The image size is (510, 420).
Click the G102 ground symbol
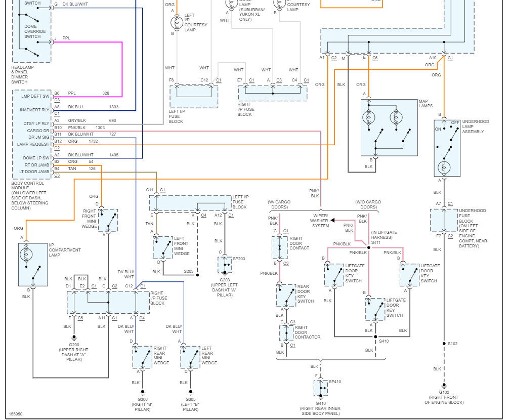(x=444, y=386)
